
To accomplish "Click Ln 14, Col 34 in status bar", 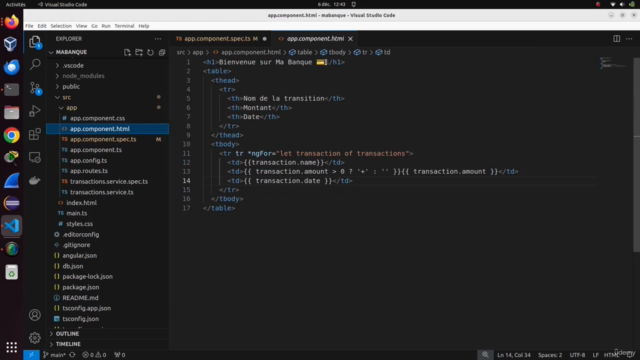I will [x=514, y=355].
